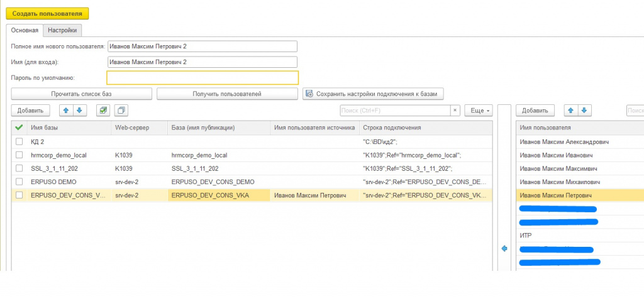644x299 pixels.
Task: Click the Сохранить настройки подключения к базам button
Action: 374,94
